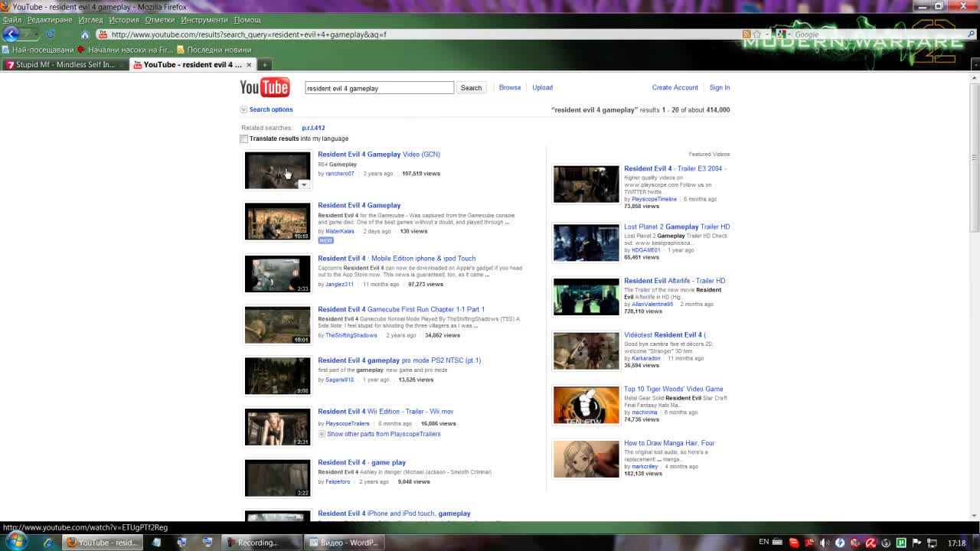
Task: Open the Отметки menu
Action: coord(160,19)
